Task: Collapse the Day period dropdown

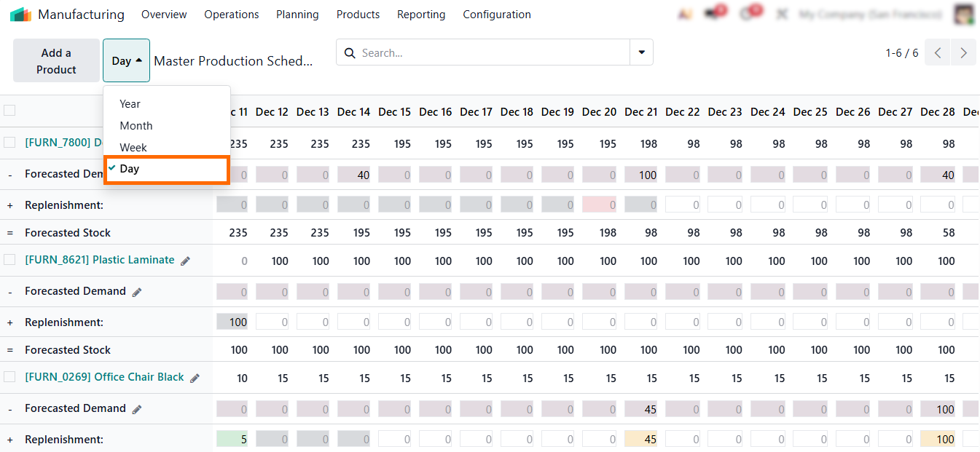Action: point(126,60)
